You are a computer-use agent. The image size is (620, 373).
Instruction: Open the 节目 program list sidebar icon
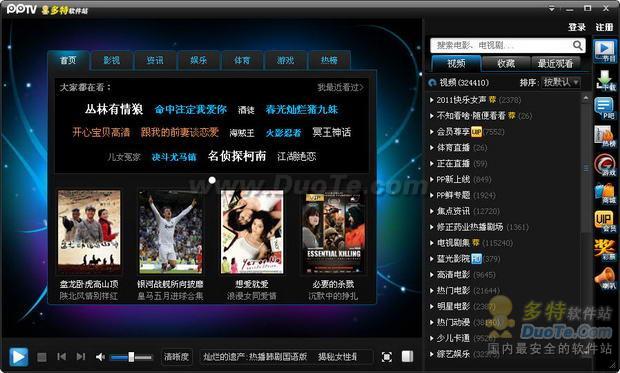click(x=605, y=51)
